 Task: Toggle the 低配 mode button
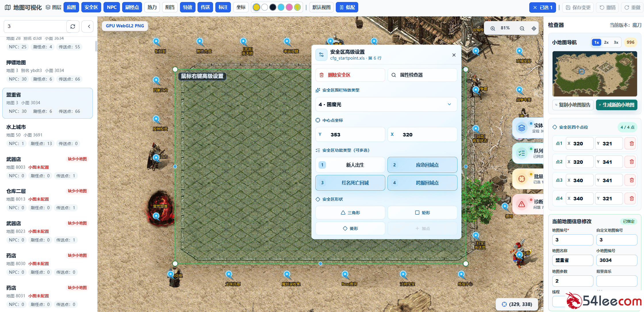[x=347, y=7]
